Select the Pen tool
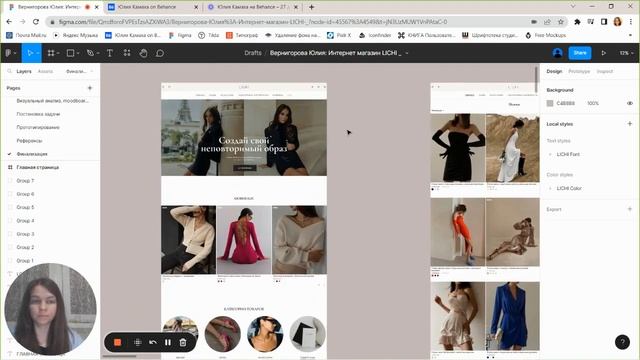 point(90,53)
